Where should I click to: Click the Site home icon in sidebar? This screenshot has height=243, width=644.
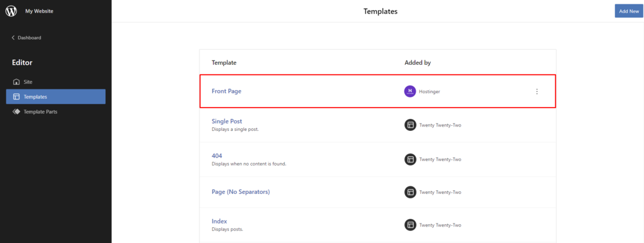[x=16, y=82]
